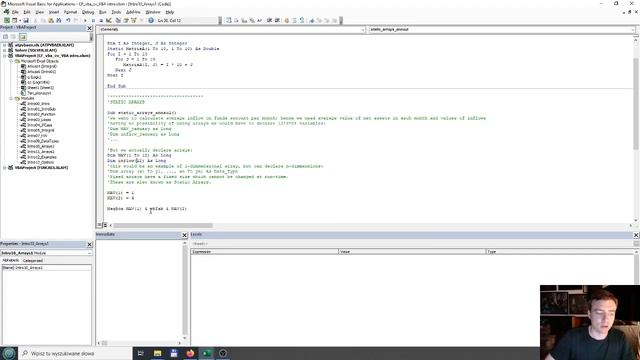640x360 pixels.
Task: Toggle Folders icon in Project panel
Action: coord(22,36)
